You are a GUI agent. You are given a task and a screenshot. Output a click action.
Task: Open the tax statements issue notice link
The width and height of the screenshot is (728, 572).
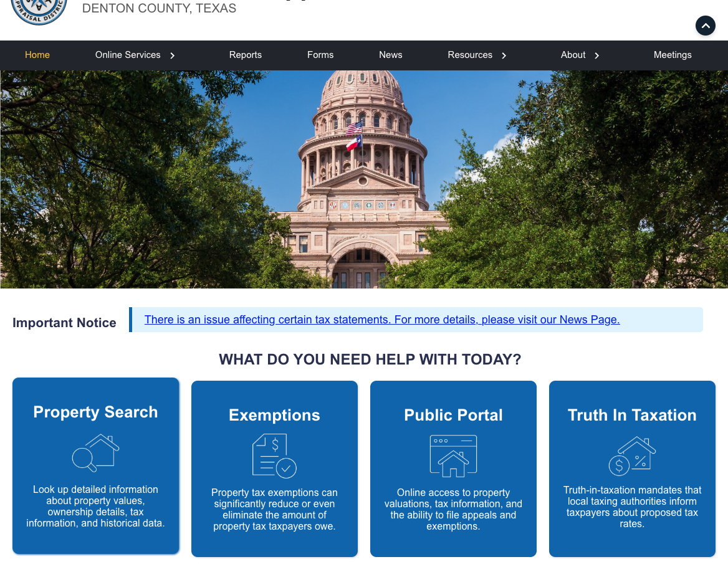tap(381, 320)
